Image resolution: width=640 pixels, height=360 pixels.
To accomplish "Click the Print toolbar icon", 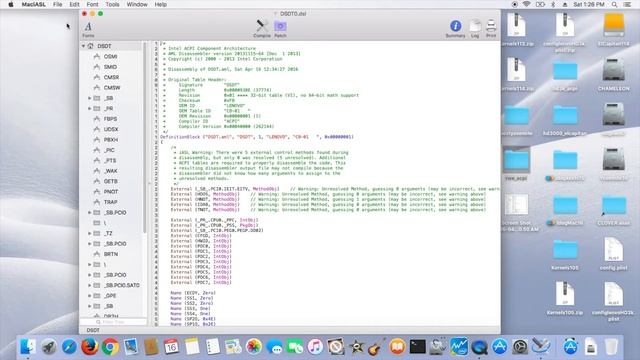I will 491,29.
